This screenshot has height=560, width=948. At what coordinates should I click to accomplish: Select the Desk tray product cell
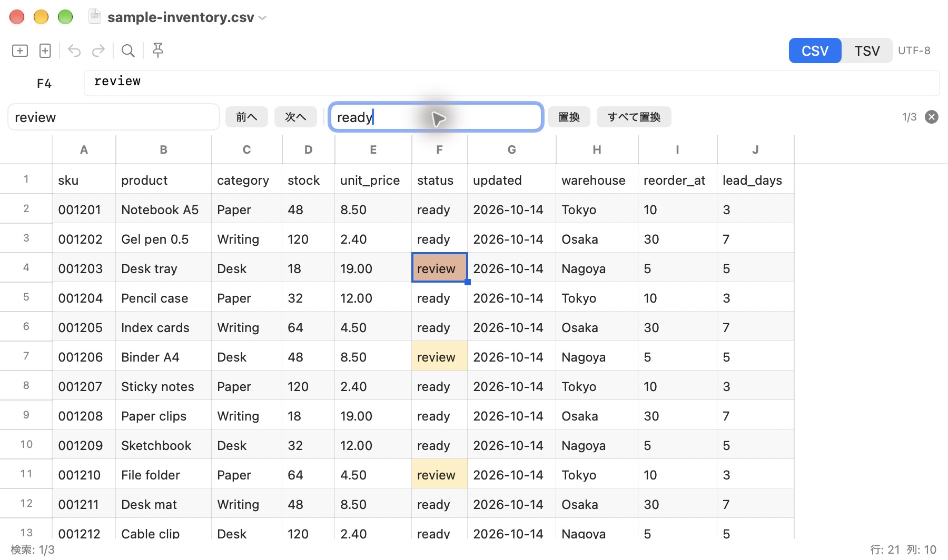coord(163,267)
